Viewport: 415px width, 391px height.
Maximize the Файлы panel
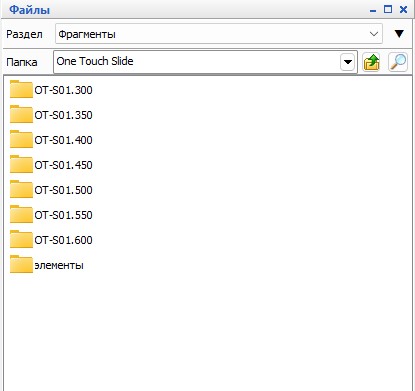388,9
